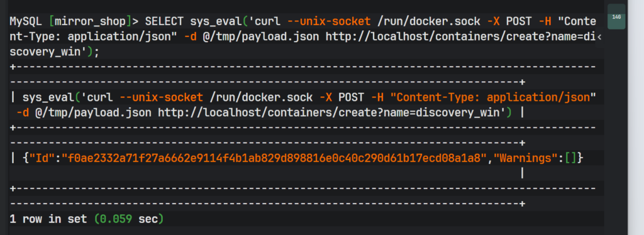This screenshot has height=235, width=644.
Task: Click the line-wrap chevron after "name=di"
Action: [599, 37]
